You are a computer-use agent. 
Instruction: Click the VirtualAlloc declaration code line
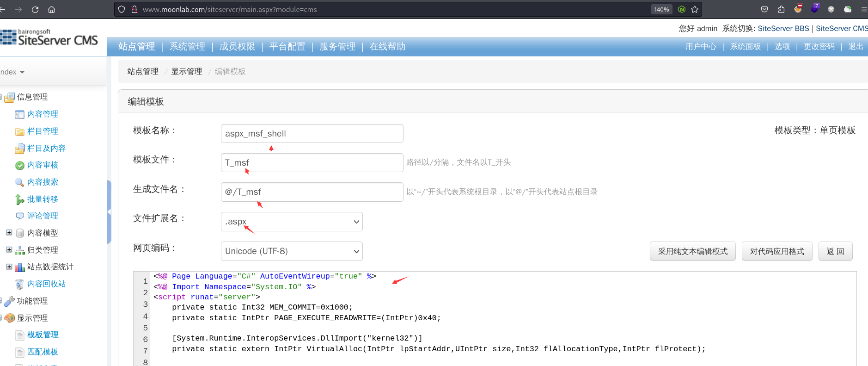(x=439, y=349)
